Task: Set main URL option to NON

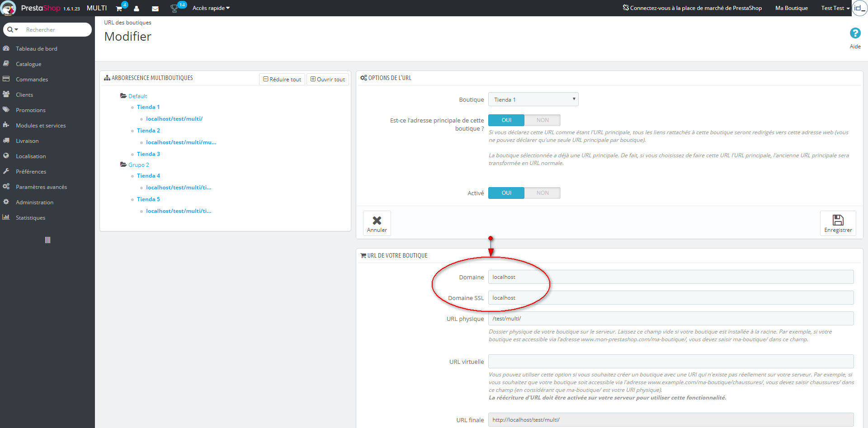Action: tap(542, 120)
